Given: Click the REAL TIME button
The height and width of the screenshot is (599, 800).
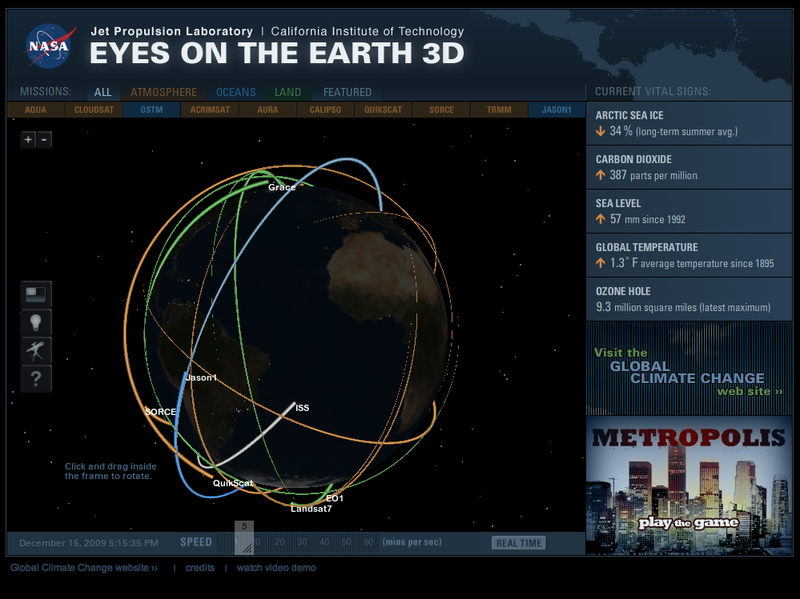Looking at the screenshot, I should point(518,543).
